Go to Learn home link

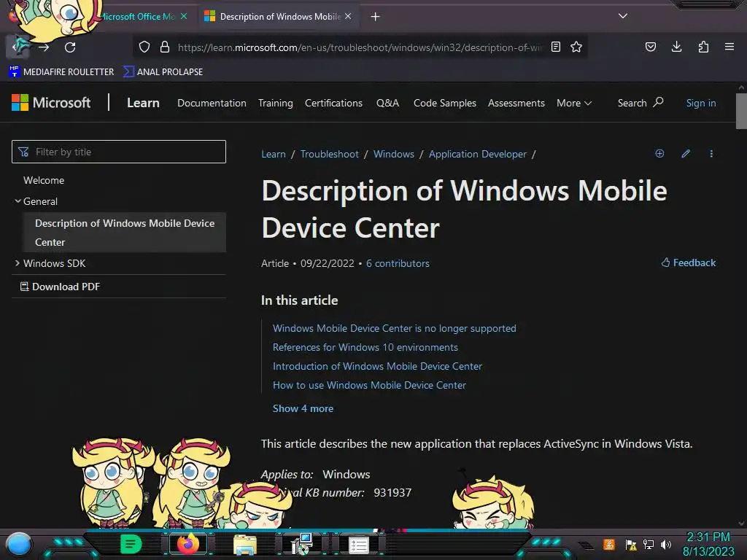tap(143, 103)
